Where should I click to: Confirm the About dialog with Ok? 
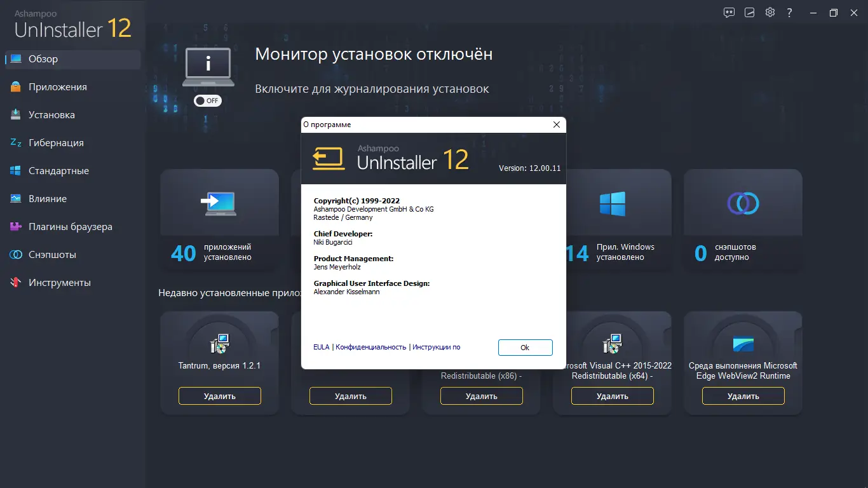coord(525,348)
